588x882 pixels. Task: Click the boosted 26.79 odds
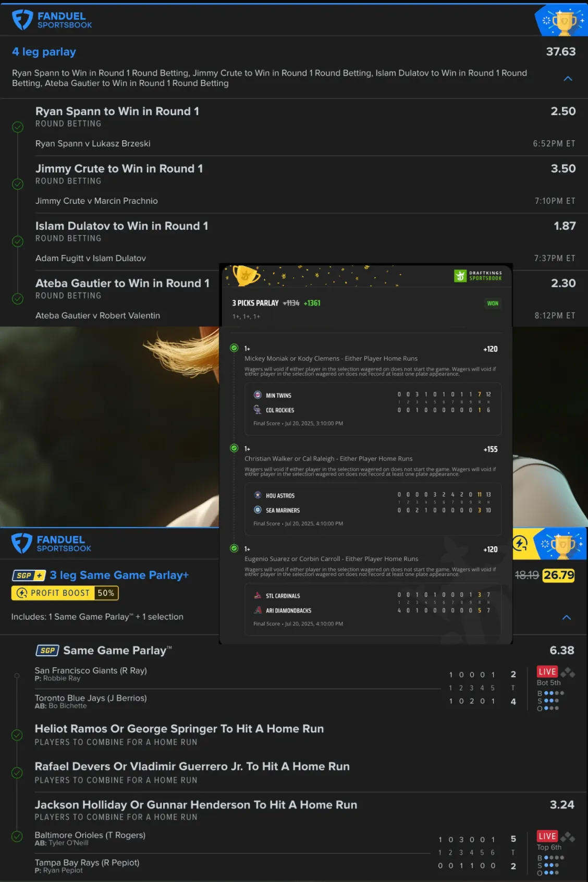click(x=559, y=575)
